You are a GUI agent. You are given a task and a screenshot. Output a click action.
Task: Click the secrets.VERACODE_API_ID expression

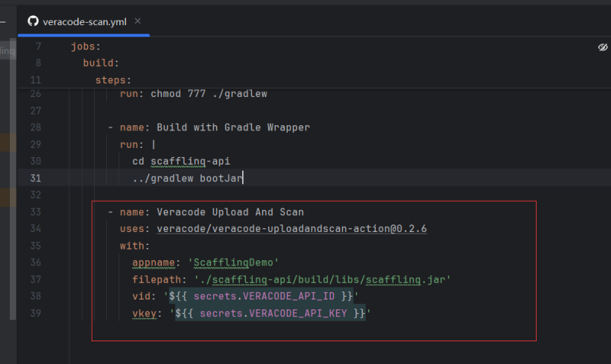point(264,297)
